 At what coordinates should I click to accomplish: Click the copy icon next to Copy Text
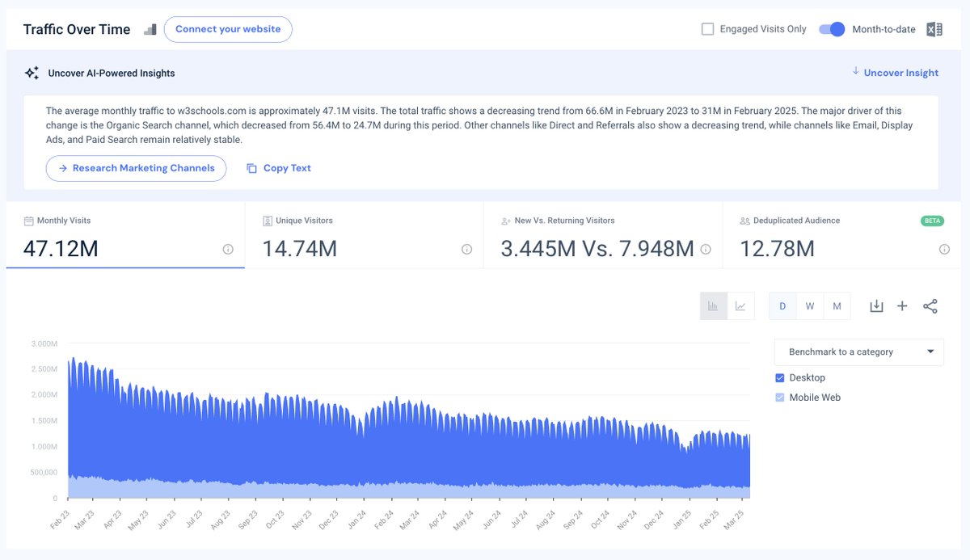tap(251, 168)
